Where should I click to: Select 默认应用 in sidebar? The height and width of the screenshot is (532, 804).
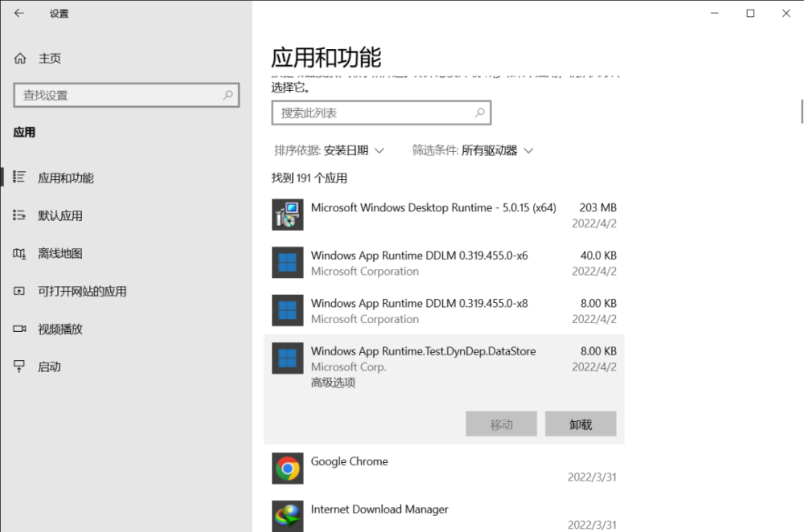click(x=60, y=215)
